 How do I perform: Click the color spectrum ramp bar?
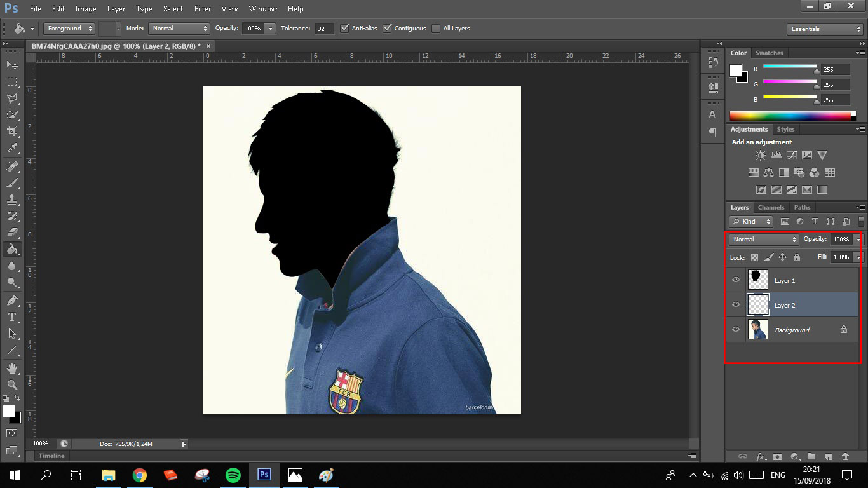coord(790,116)
